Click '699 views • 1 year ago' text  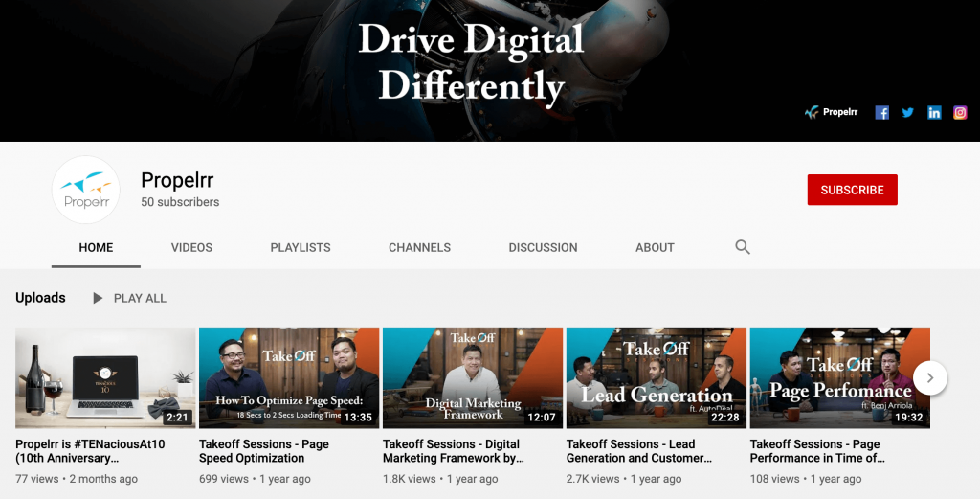pos(255,479)
